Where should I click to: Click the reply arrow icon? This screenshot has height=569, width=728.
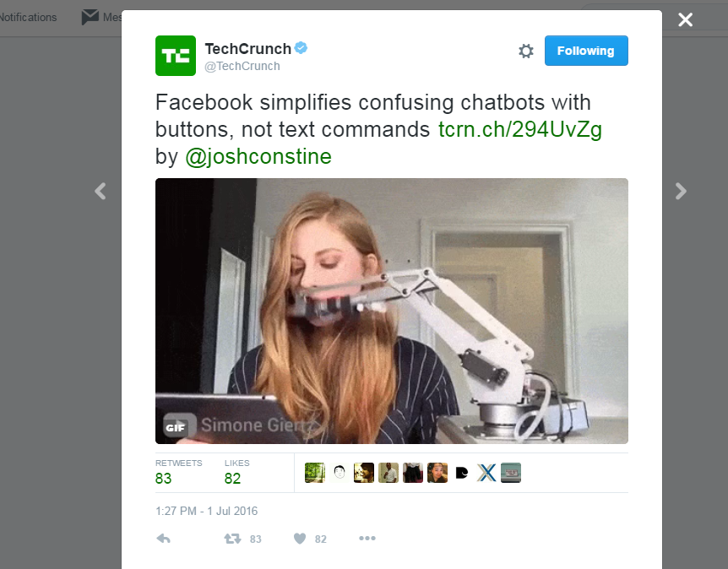pos(164,539)
